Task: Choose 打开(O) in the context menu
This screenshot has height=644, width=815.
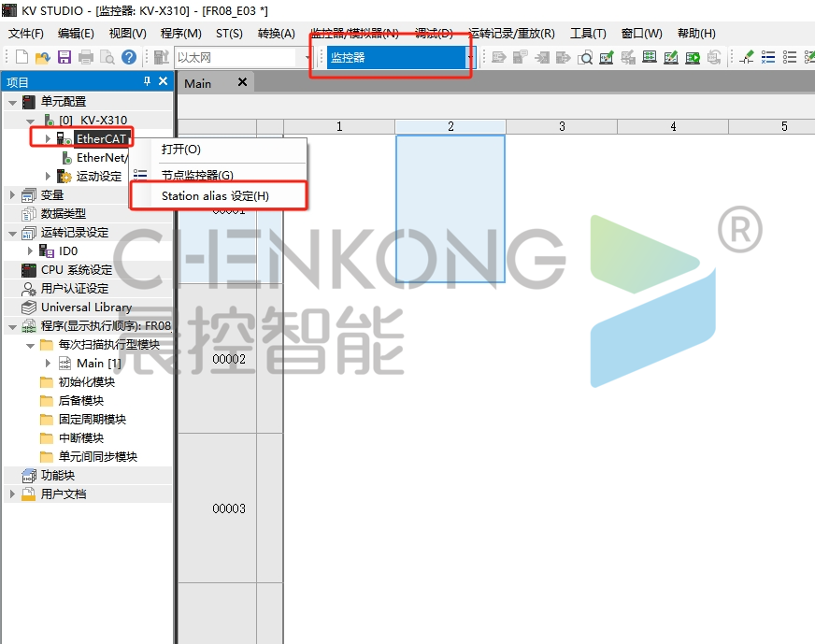Action: 219,150
